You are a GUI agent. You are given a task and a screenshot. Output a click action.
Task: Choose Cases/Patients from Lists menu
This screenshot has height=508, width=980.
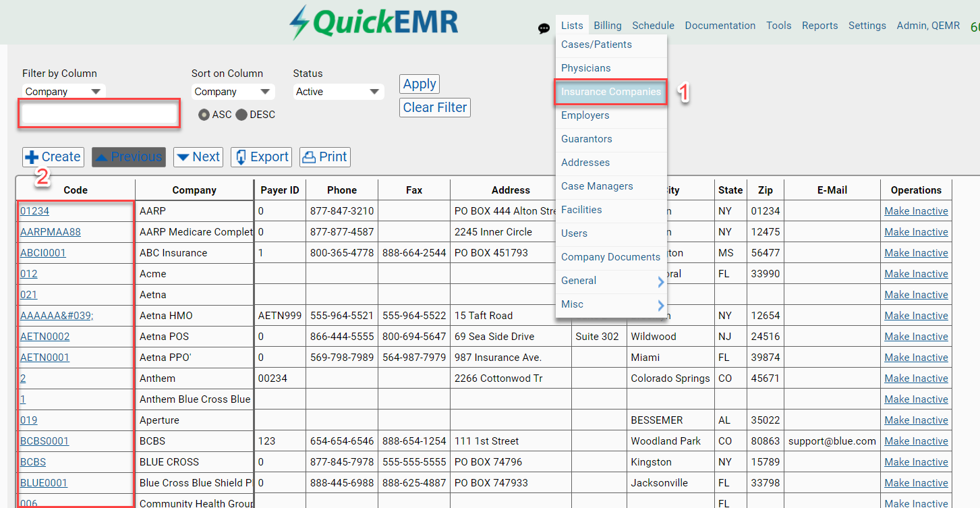click(x=611, y=45)
